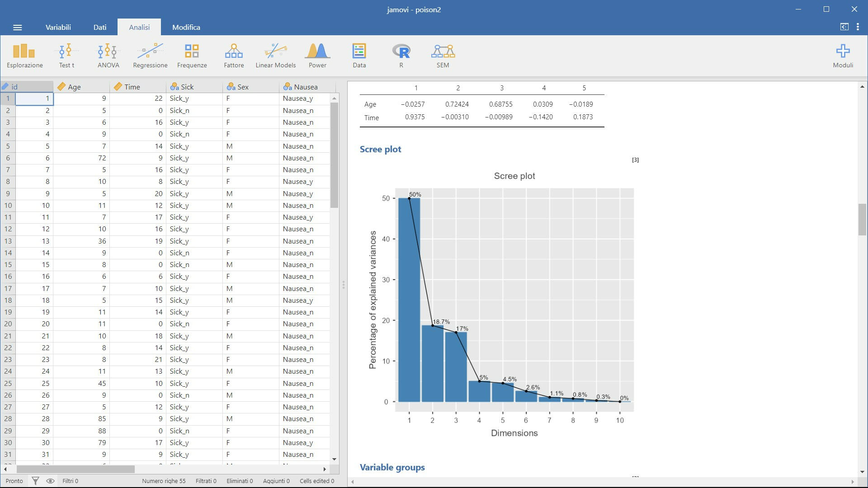
Task: Open the Esplorazione analysis menu
Action: (24, 56)
